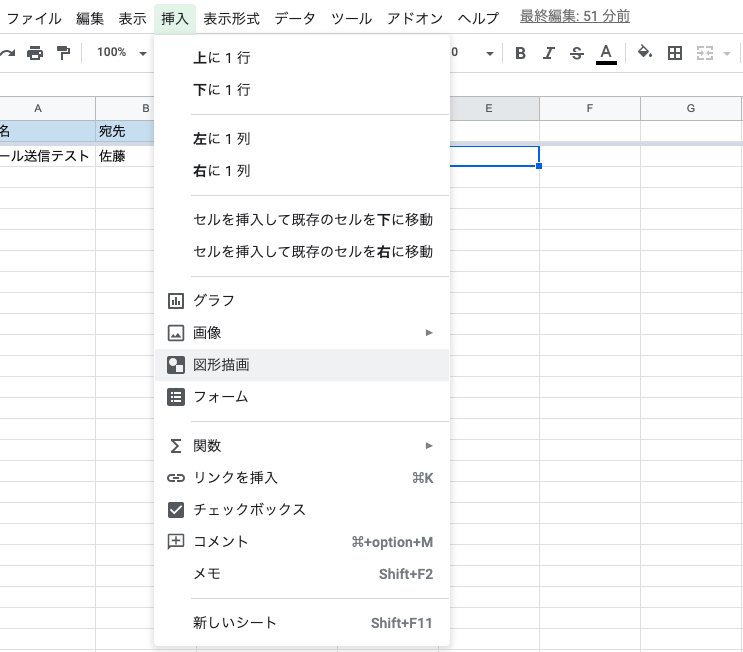Click the cell containing ール送信テスト
Screen dimensions: 743x652
[47, 156]
